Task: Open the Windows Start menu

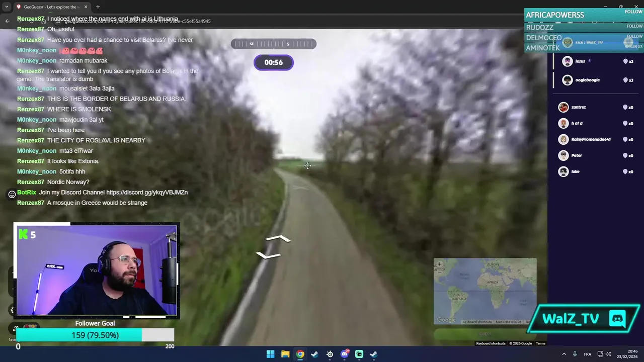Action: click(270, 354)
